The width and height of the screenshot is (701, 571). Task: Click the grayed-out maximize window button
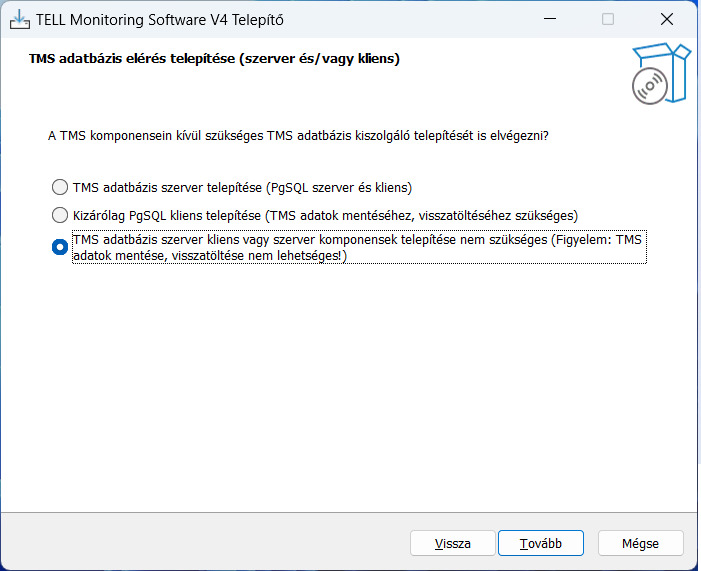[x=608, y=19]
